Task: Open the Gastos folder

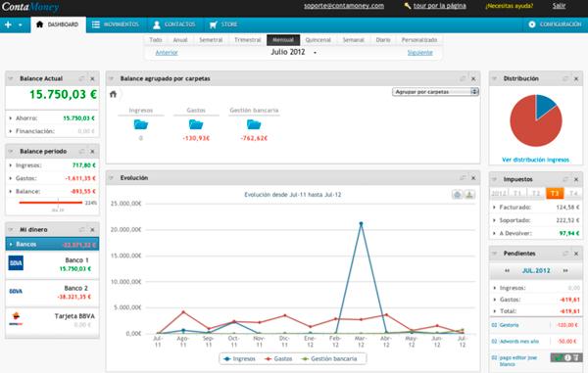Action: pyautogui.click(x=196, y=124)
